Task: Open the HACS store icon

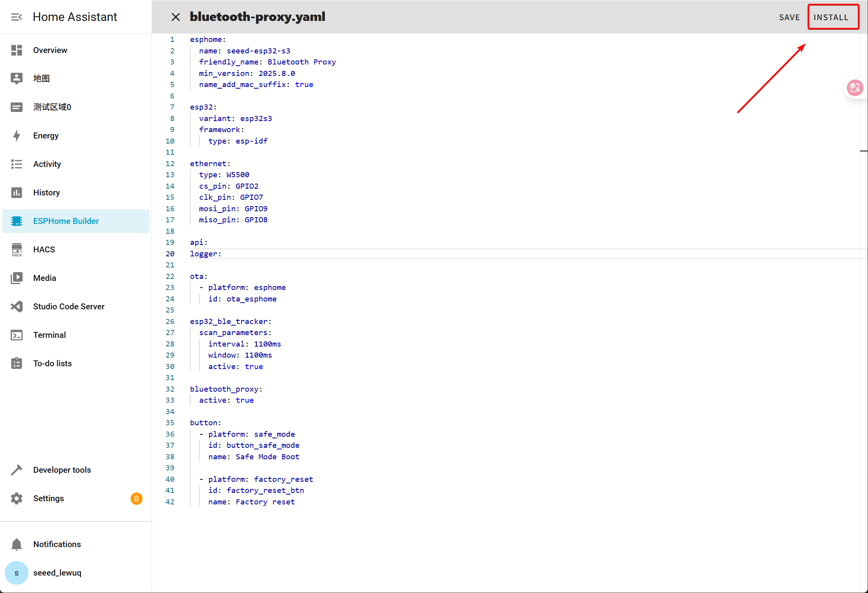Action: (17, 250)
